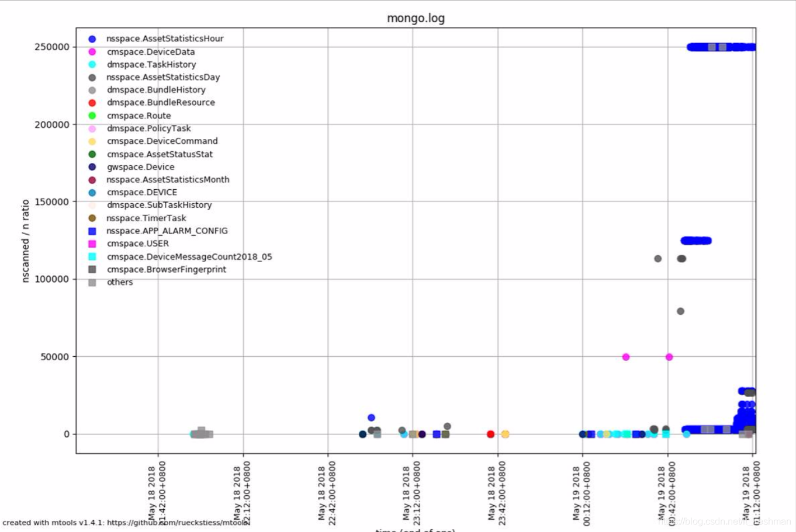Click nsspace.AssetStatisticsMonth legend label
The image size is (796, 532).
point(168,180)
